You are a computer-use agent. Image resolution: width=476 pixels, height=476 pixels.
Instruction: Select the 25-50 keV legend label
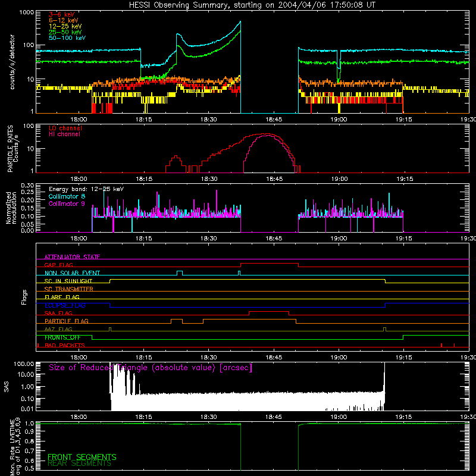pyautogui.click(x=65, y=32)
